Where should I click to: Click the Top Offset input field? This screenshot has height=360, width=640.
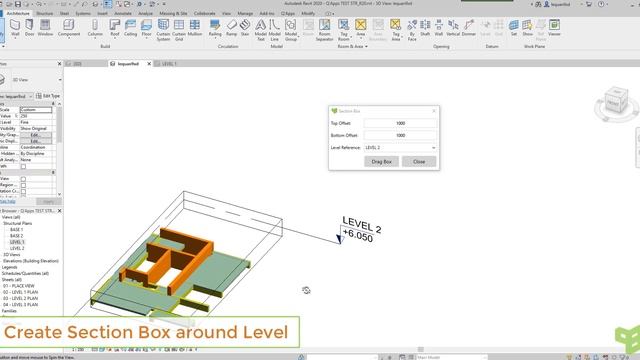[400, 123]
